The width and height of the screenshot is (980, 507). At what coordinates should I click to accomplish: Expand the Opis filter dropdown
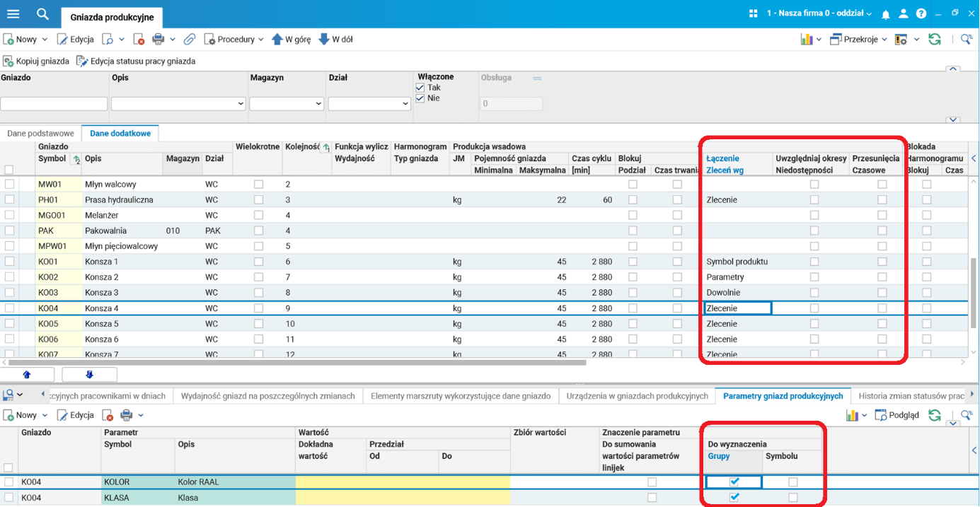coord(240,104)
